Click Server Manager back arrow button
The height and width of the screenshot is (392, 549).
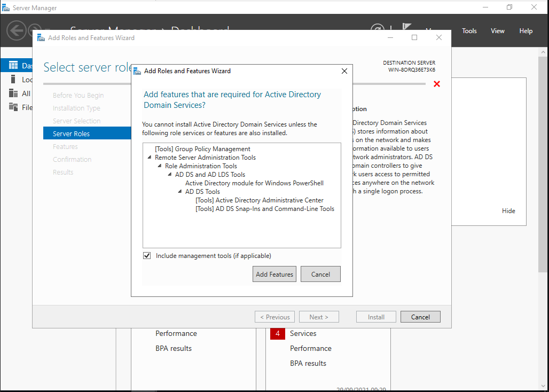[x=17, y=30]
